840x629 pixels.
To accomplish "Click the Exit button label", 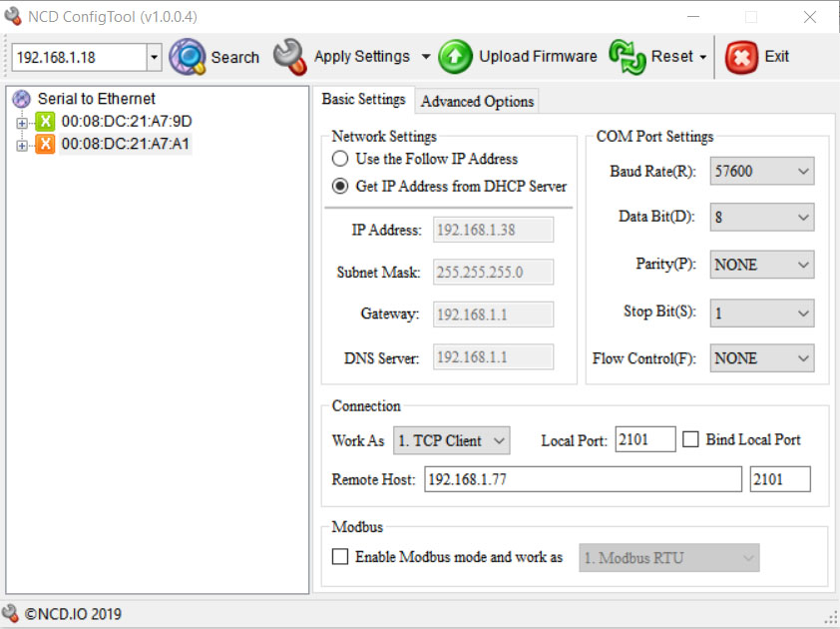I will click(x=776, y=56).
